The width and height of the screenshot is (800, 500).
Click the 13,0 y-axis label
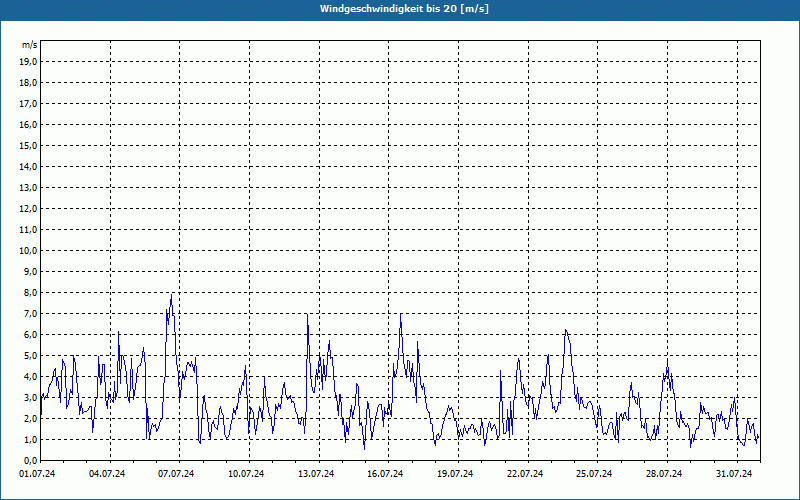pyautogui.click(x=28, y=188)
